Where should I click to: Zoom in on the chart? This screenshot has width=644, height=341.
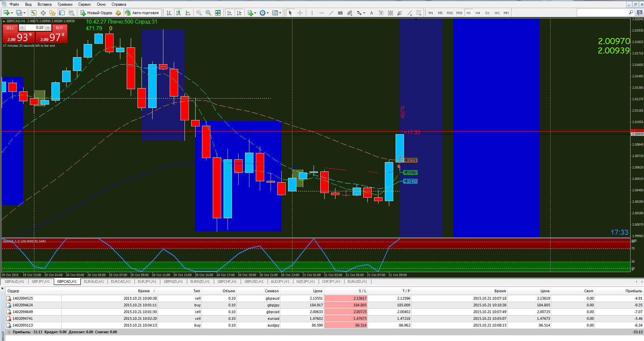point(199,13)
